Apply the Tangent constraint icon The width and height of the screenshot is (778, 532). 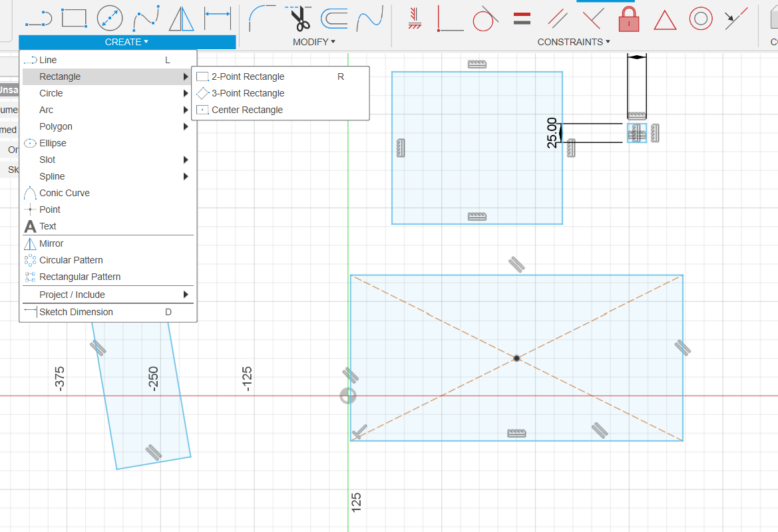(x=486, y=19)
